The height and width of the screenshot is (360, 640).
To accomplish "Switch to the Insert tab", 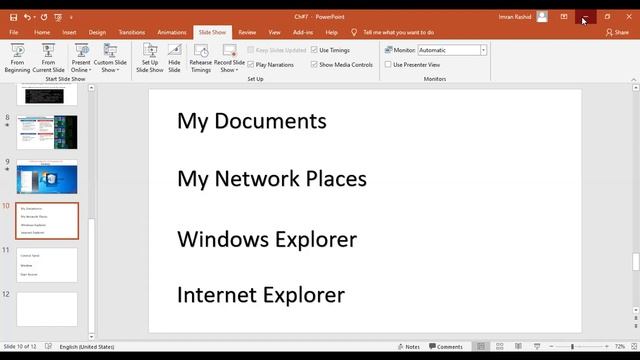I will (x=69, y=32).
